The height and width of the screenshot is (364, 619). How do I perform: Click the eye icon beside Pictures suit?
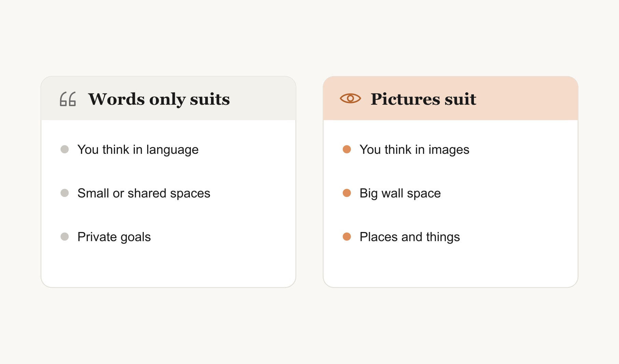[x=350, y=99]
